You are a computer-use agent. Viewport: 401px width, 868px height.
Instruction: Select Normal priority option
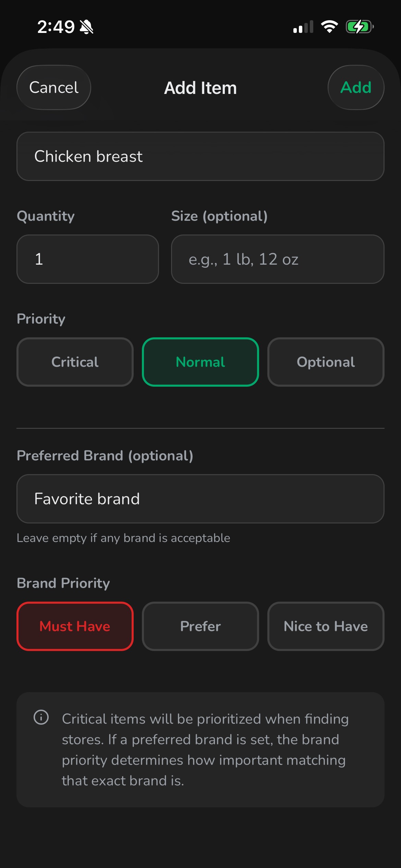coord(200,362)
